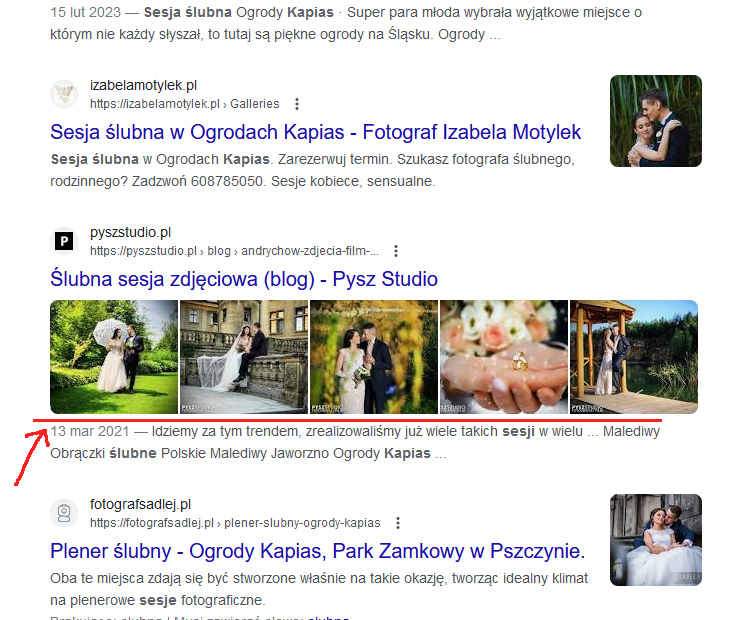This screenshot has width=735, height=620.
Task: Open the izabelamotylek.pl site favicon
Action: pos(64,94)
